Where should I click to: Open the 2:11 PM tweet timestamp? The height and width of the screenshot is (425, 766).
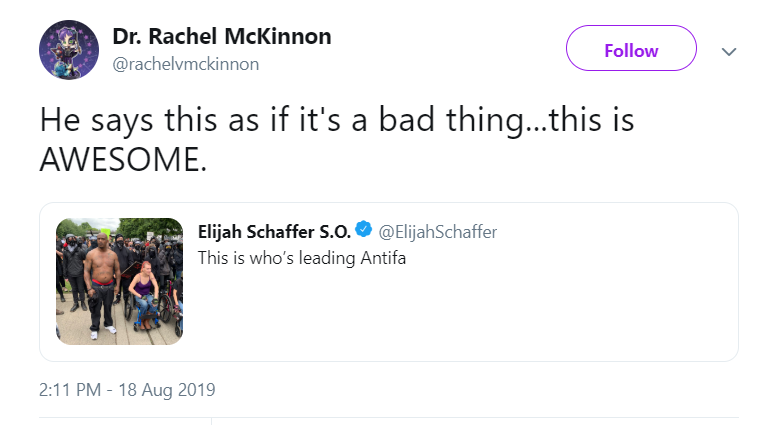coord(70,390)
